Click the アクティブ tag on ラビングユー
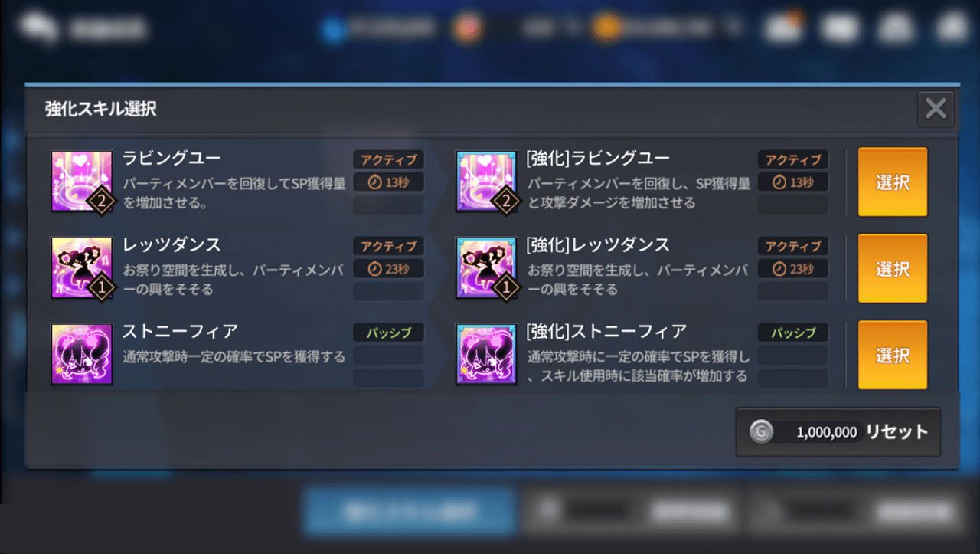This screenshot has width=980, height=554. (x=388, y=159)
